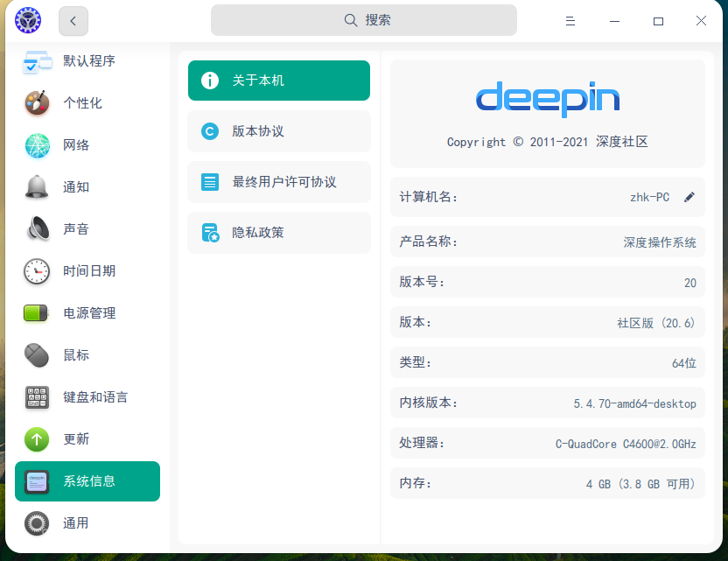728x561 pixels.
Task: Open the 默认程序 settings icon
Action: pos(35,61)
